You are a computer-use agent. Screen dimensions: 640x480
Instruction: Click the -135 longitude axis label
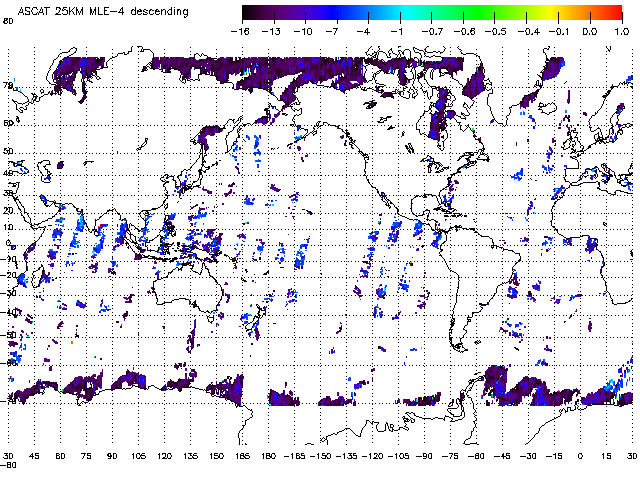coord(347,456)
